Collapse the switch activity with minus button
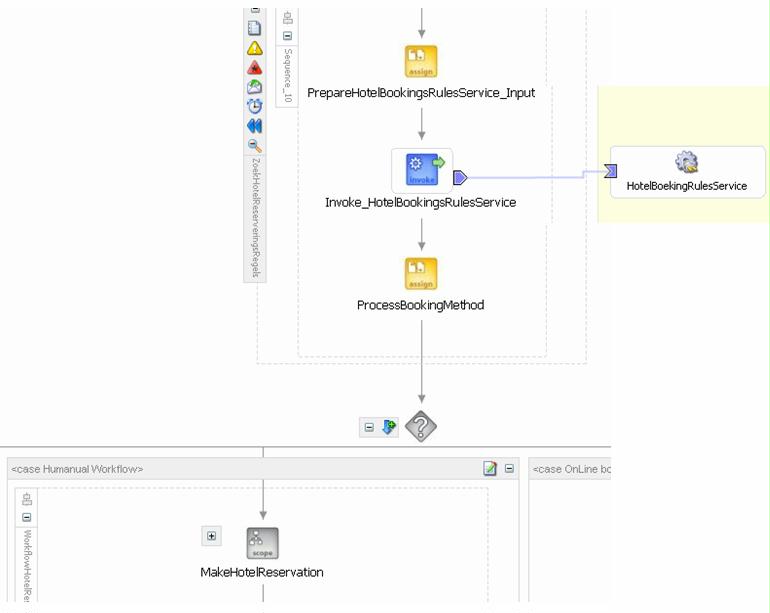 click(369, 427)
